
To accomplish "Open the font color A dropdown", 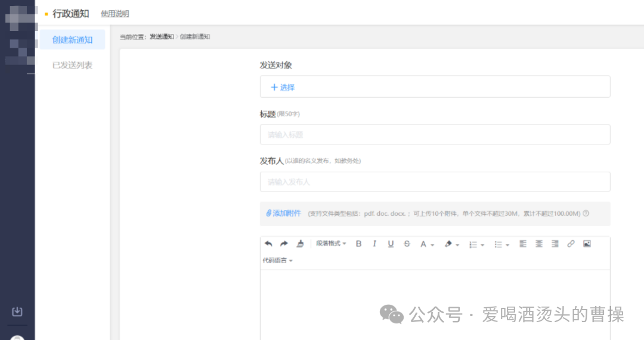I will click(427, 245).
